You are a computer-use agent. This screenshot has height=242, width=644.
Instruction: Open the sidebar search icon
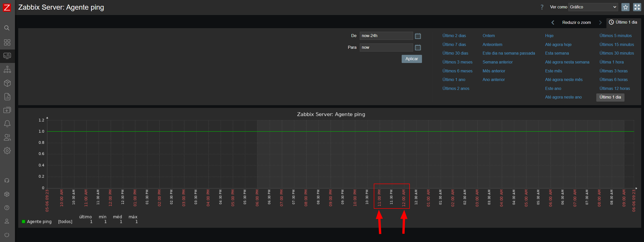pyautogui.click(x=7, y=28)
